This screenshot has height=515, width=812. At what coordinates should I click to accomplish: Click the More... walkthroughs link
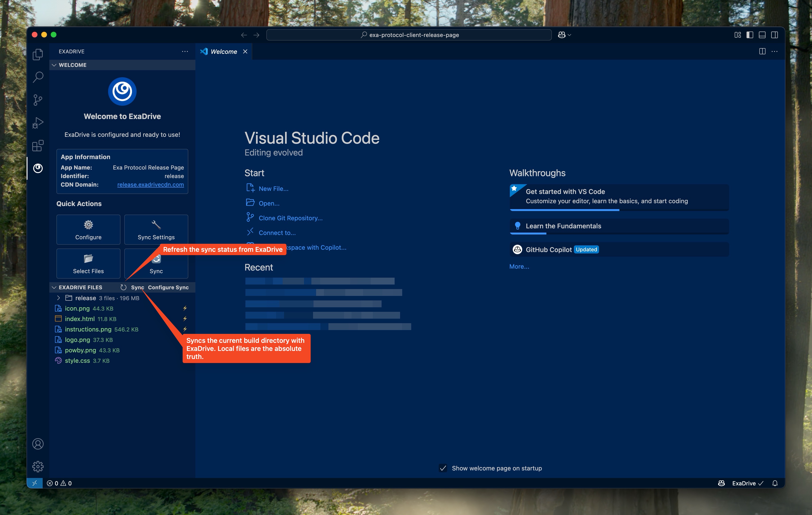tap(519, 266)
